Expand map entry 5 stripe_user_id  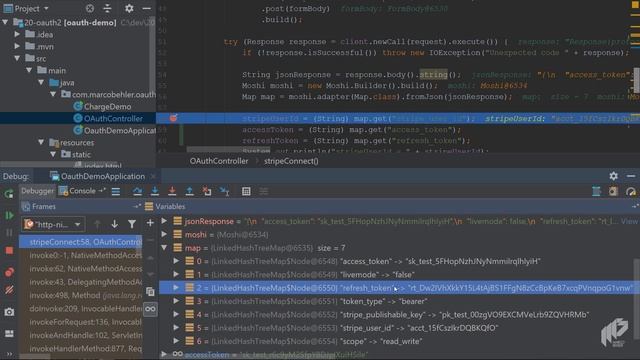(176, 327)
